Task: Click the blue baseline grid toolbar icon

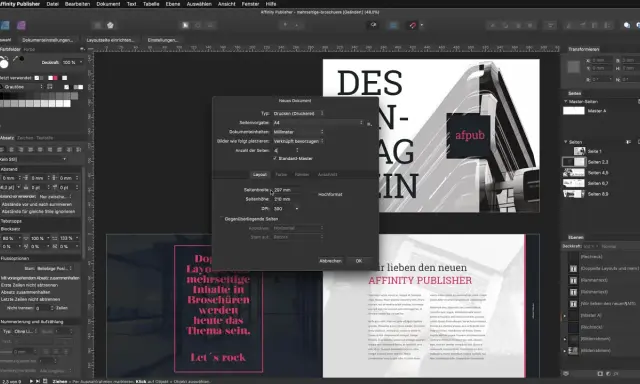Action: (393, 25)
